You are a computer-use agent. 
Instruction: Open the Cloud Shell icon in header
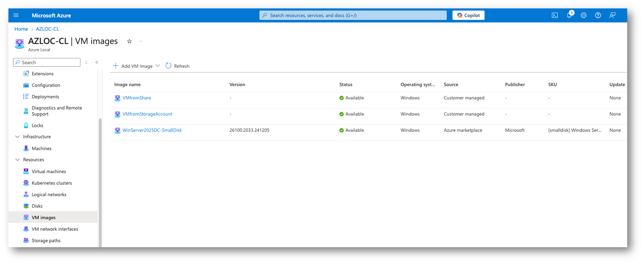pos(555,16)
